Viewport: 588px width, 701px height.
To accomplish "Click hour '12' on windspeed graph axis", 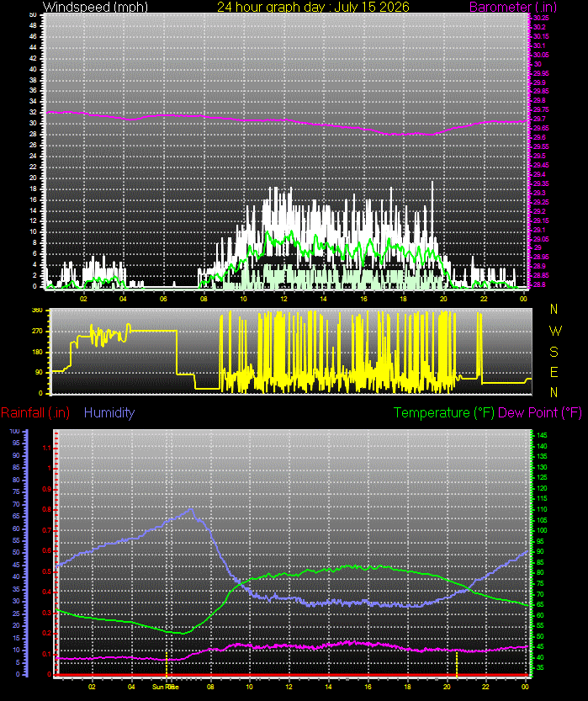I will (x=283, y=299).
